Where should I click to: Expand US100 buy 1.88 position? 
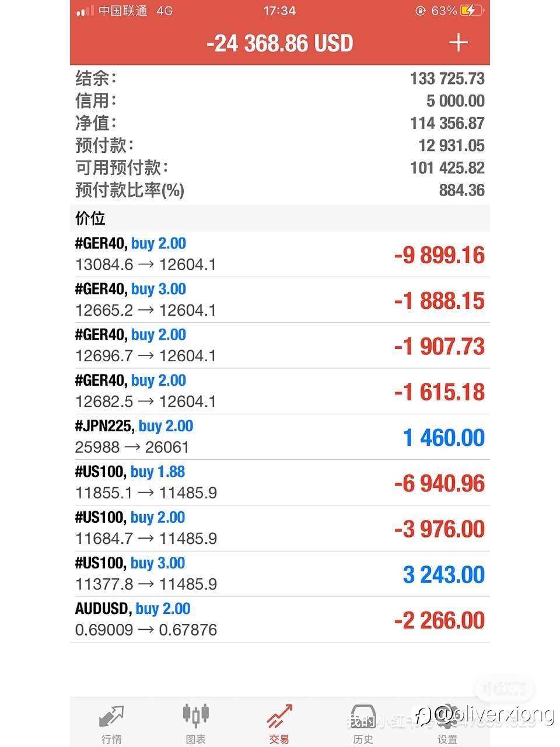click(279, 483)
